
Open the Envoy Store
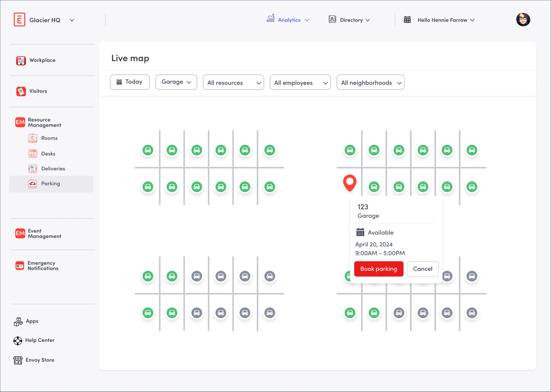34,360
